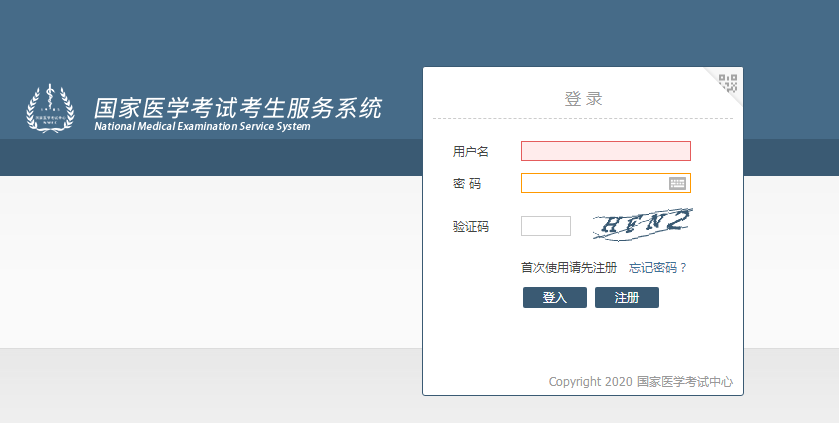
Task: Click the 国家医学考试考生服务系统 site title
Action: (237, 107)
